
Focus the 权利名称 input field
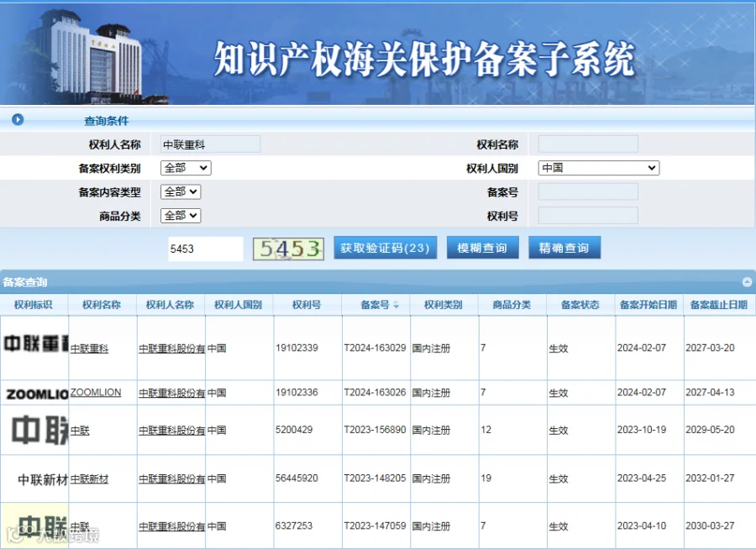click(588, 144)
